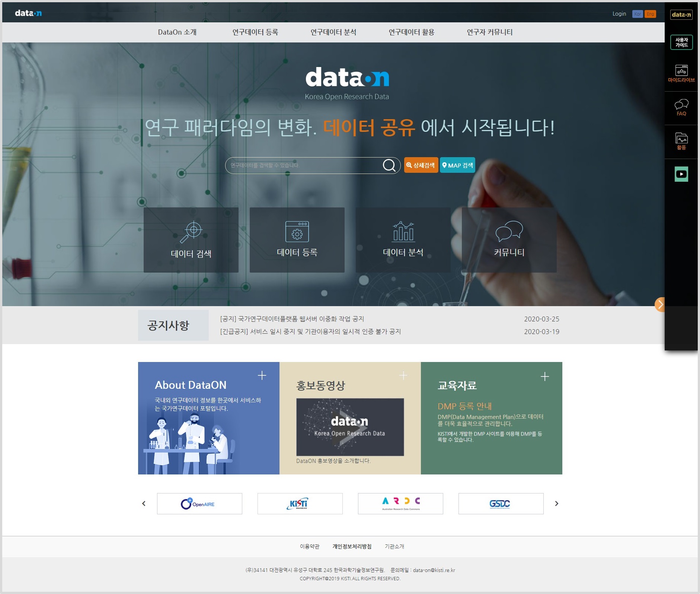Open the 데이터 등록 tile
This screenshot has height=594, width=700.
click(297, 240)
